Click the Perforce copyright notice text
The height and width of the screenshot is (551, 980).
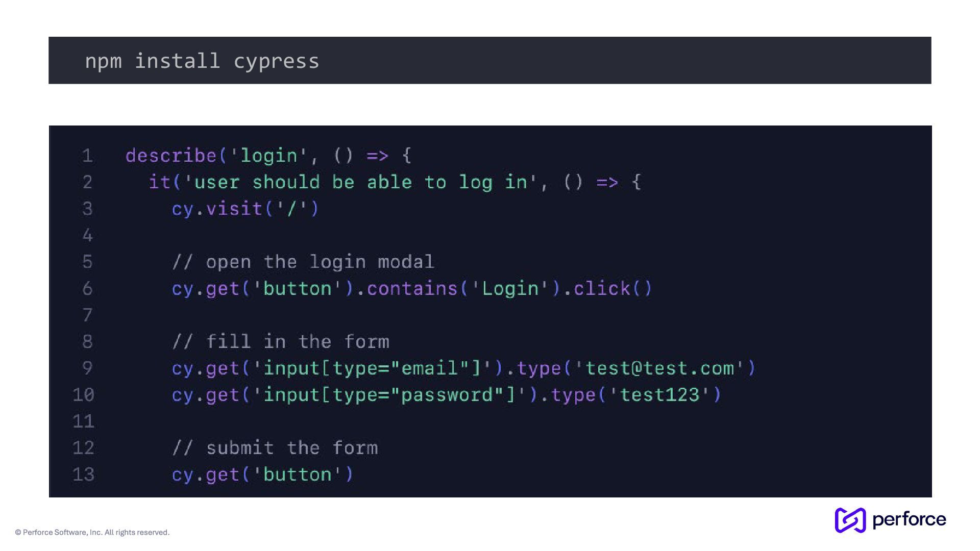tap(92, 533)
